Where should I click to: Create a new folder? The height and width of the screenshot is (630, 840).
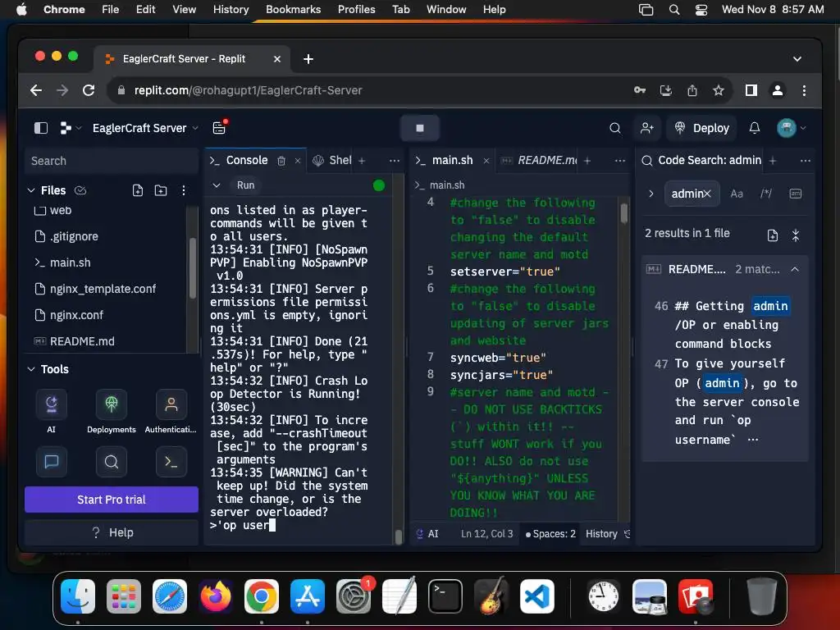(161, 190)
